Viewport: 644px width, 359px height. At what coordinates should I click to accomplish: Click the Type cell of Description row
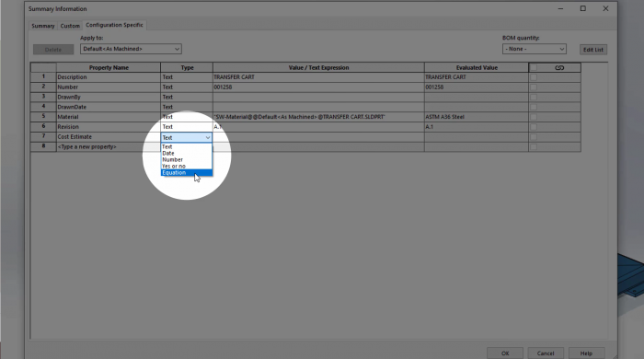[x=187, y=77]
